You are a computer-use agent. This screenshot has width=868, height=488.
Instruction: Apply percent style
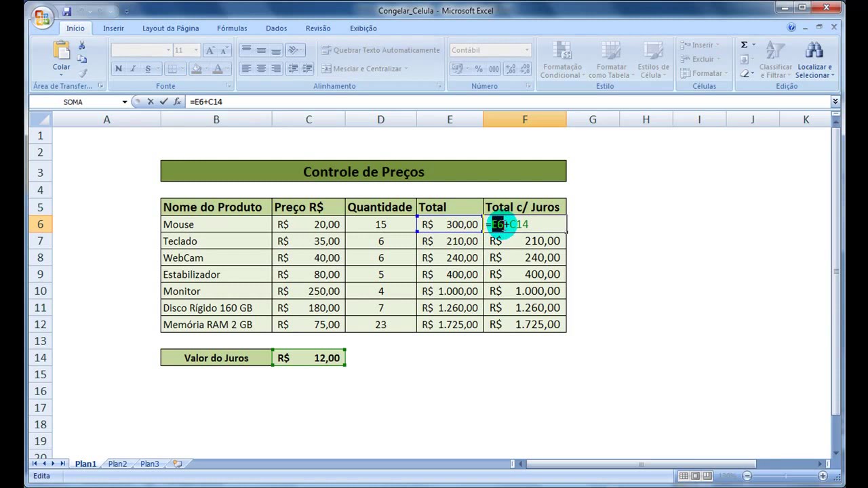tap(479, 68)
